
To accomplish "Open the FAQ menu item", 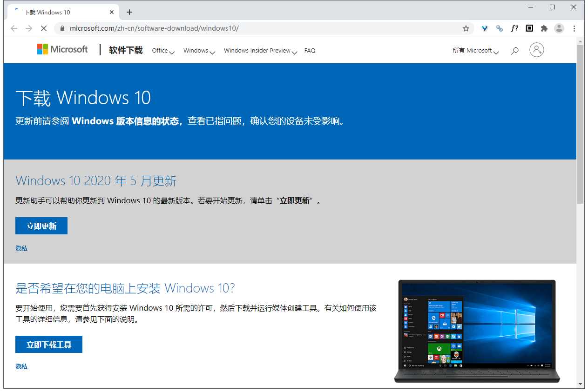I will coord(310,51).
